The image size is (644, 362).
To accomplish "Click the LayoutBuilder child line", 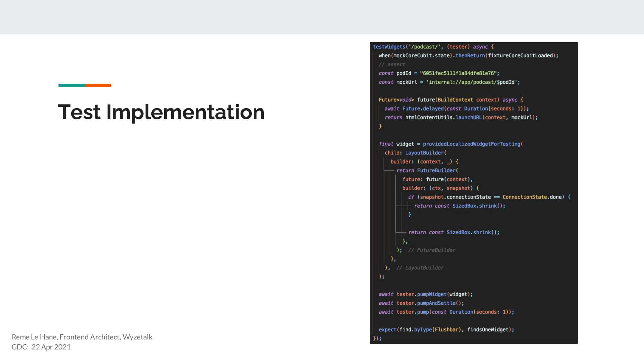I will tap(415, 153).
